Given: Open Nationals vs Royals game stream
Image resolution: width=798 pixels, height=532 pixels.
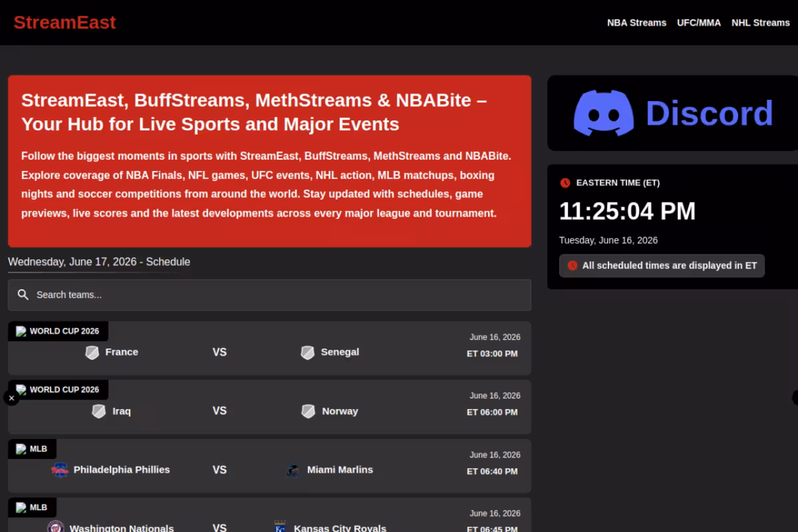Looking at the screenshot, I should pyautogui.click(x=269, y=515).
